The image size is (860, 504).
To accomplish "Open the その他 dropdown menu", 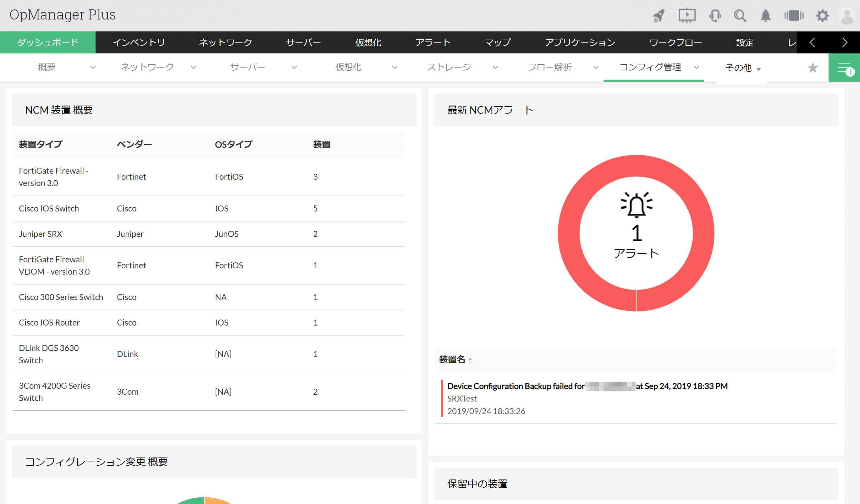I will [x=743, y=68].
